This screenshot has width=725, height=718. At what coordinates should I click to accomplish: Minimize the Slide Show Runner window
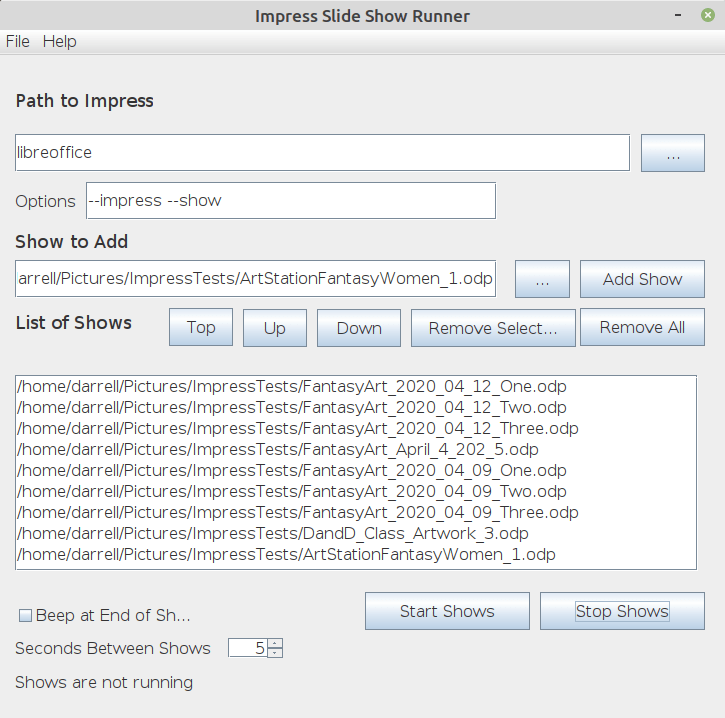pos(680,16)
